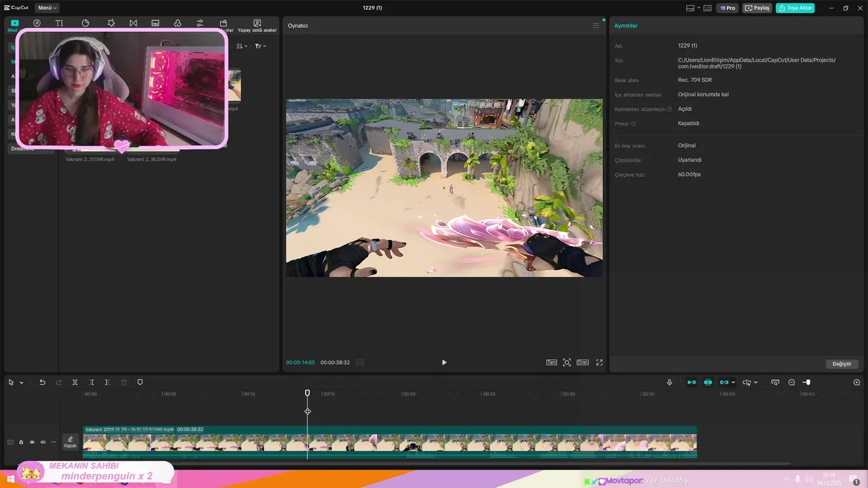
Task: Open track more options (three dots)
Action: [54, 442]
